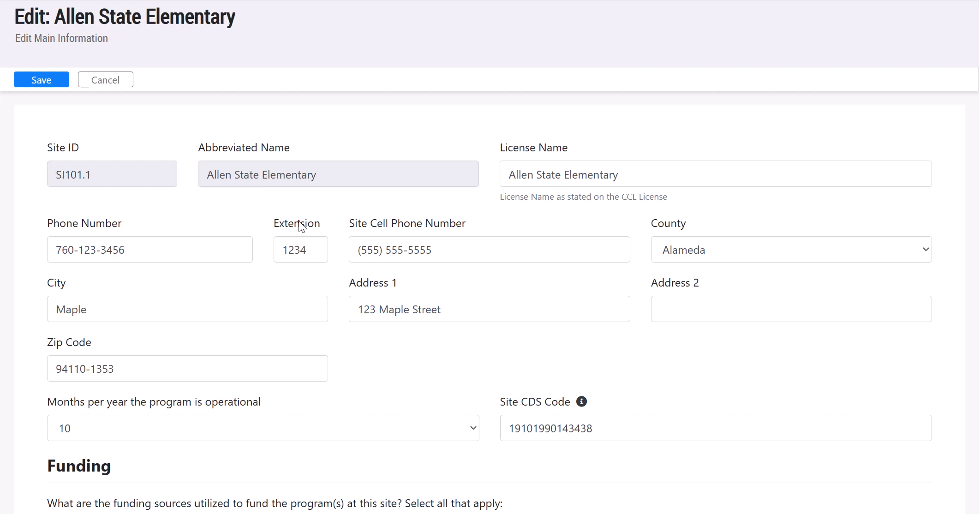Click the Site CDS Code info icon

(581, 401)
